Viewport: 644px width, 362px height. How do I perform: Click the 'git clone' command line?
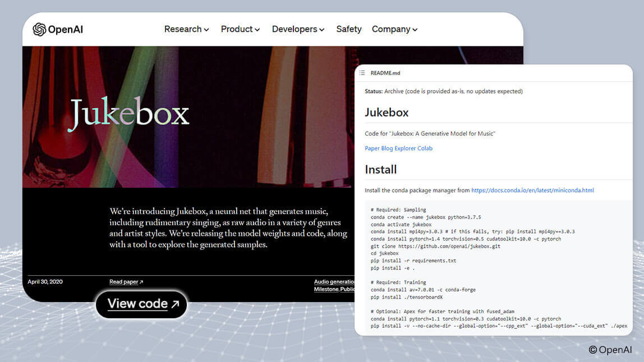click(x=435, y=246)
